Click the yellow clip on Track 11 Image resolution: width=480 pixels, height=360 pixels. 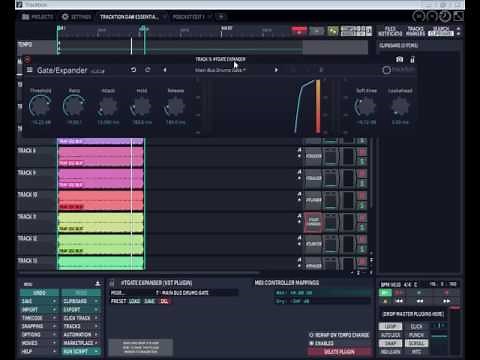101,222
